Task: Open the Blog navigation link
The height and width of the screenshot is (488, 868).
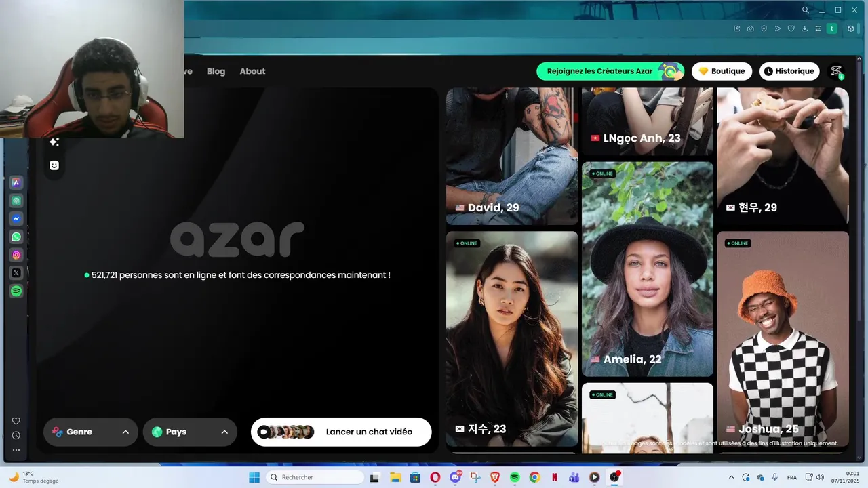Action: point(216,71)
